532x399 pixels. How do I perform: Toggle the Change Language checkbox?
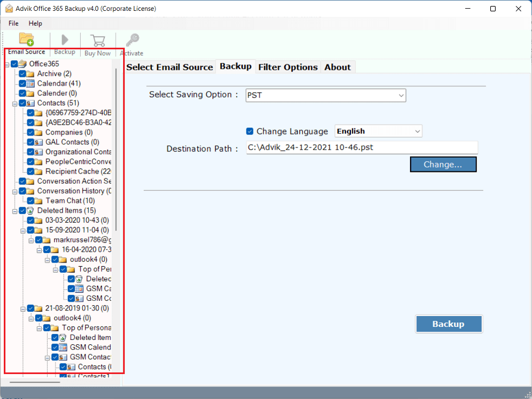tap(249, 131)
